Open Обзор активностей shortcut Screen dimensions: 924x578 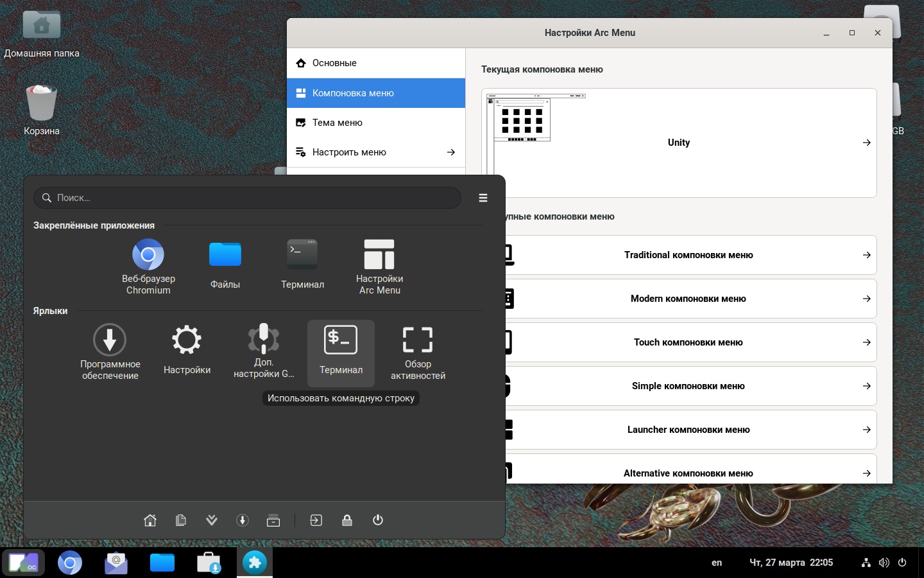(x=418, y=353)
